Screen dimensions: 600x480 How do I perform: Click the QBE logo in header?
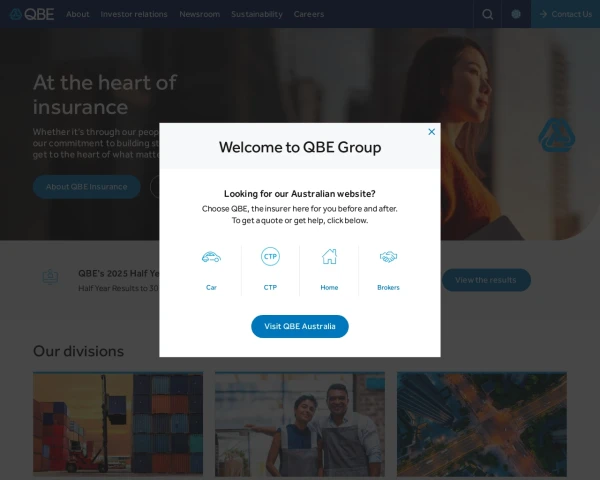click(x=31, y=14)
